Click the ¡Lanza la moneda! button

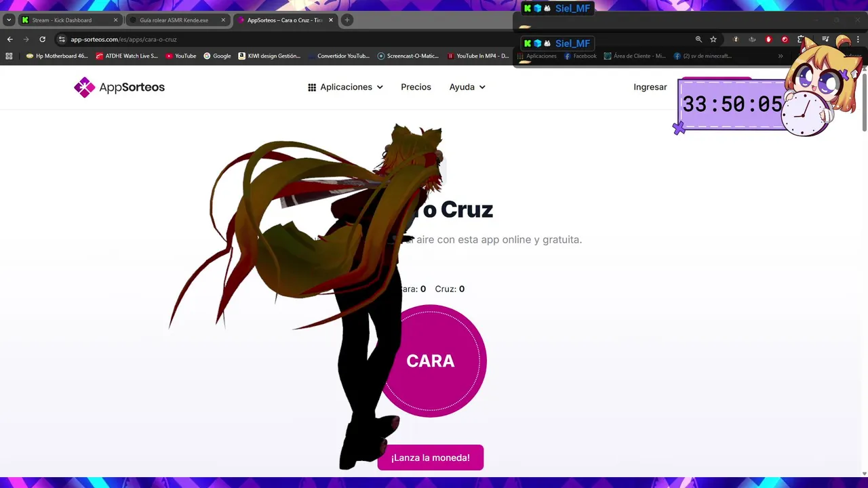coord(431,457)
